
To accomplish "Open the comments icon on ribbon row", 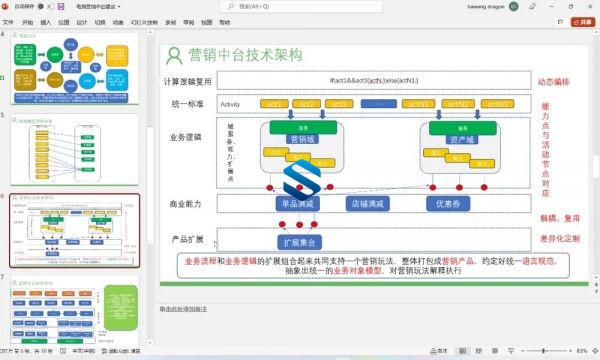I will (x=561, y=22).
